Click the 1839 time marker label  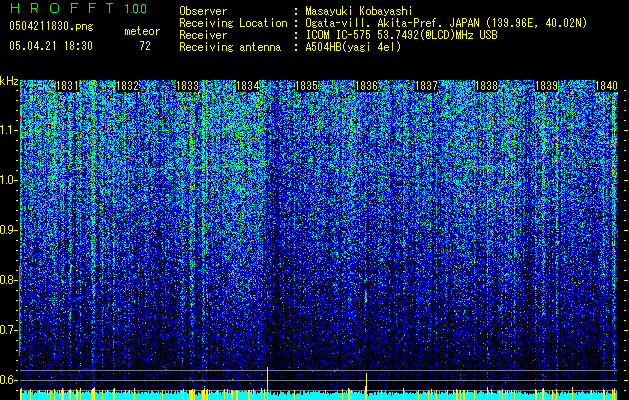pyautogui.click(x=546, y=86)
